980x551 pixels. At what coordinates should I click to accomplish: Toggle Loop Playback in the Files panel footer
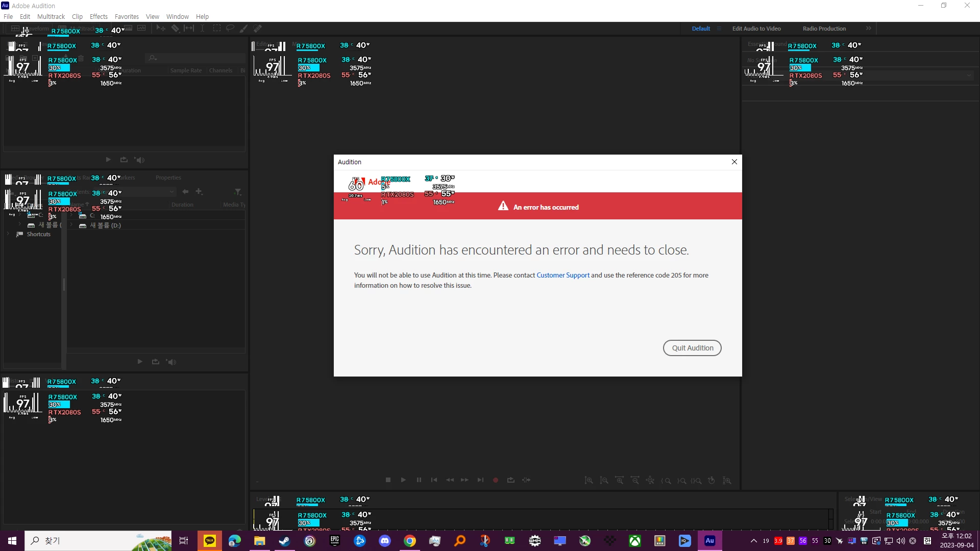tap(124, 160)
